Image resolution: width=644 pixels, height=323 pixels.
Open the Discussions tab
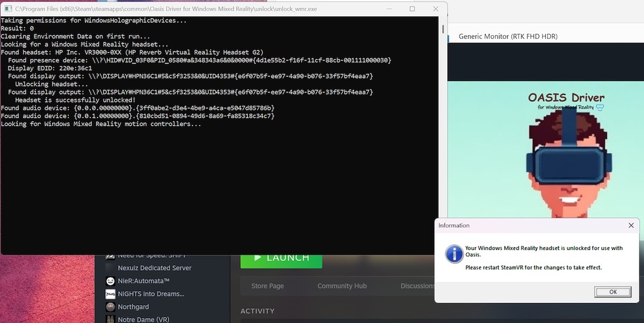[418, 286]
